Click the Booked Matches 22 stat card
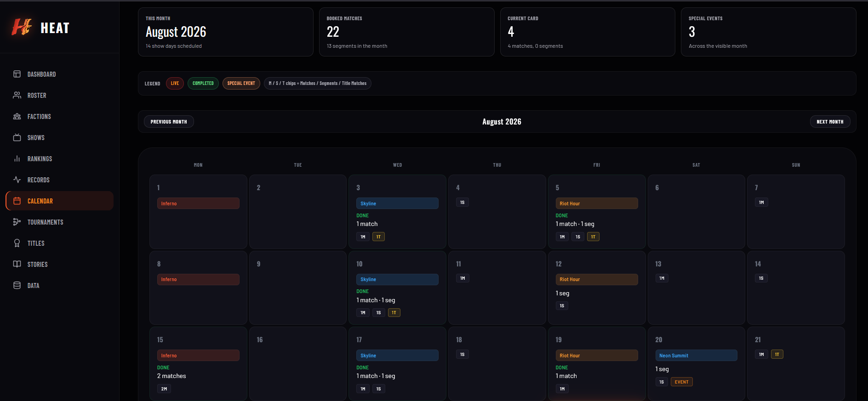The height and width of the screenshot is (401, 868). click(x=406, y=32)
